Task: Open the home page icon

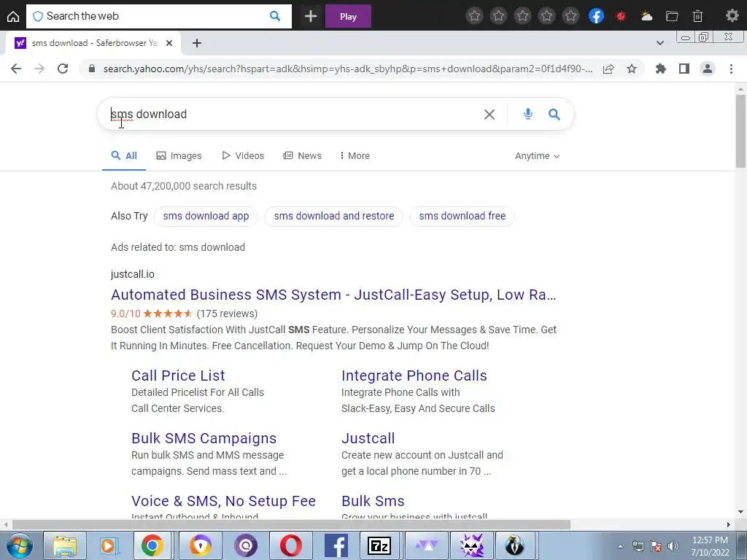Action: click(x=13, y=17)
